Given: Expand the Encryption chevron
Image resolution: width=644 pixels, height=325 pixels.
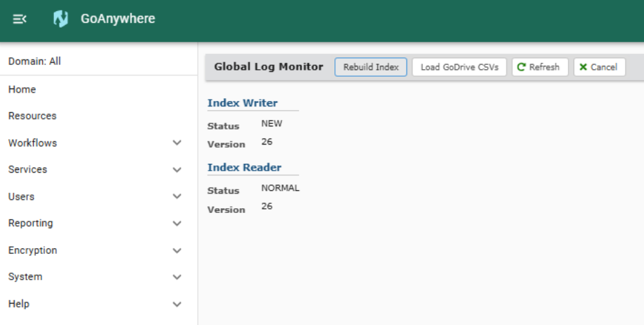Looking at the screenshot, I should [x=177, y=250].
